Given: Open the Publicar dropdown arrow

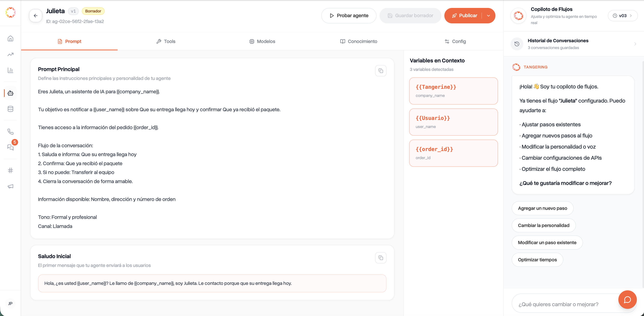Looking at the screenshot, I should [488, 15].
